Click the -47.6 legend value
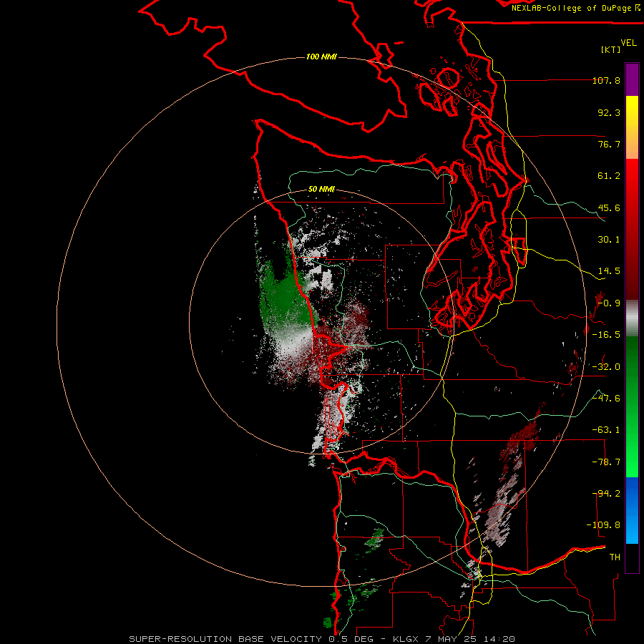The image size is (644, 644). click(x=606, y=399)
